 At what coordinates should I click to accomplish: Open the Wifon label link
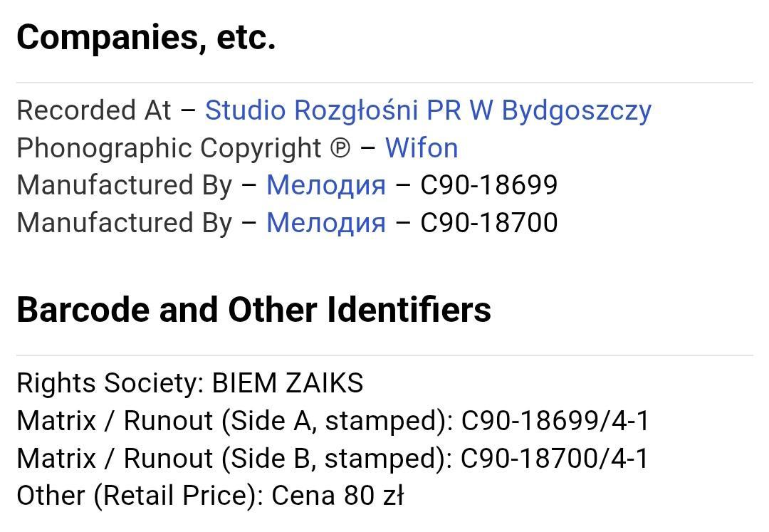[x=421, y=148]
